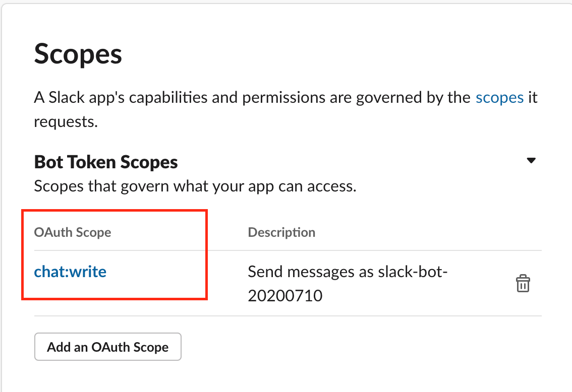Viewport: 572px width, 392px height.
Task: Click the Description column header
Action: 281,232
